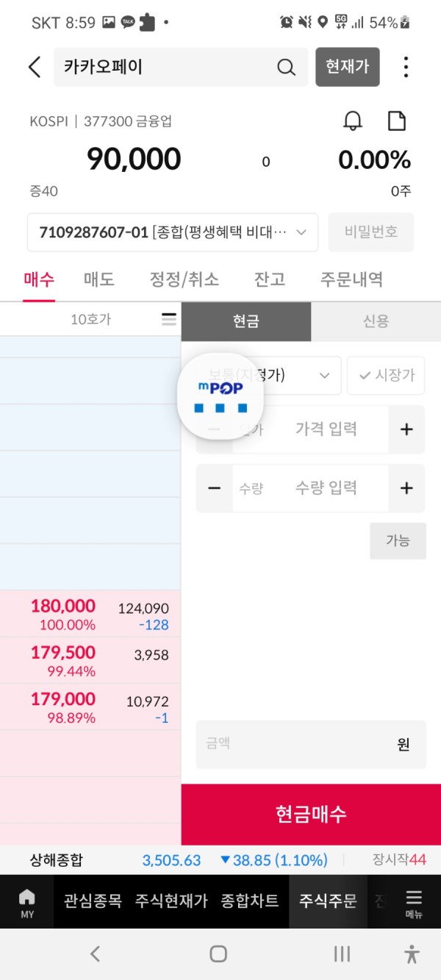Go to MY home icon
The image size is (441, 980).
pyautogui.click(x=27, y=902)
